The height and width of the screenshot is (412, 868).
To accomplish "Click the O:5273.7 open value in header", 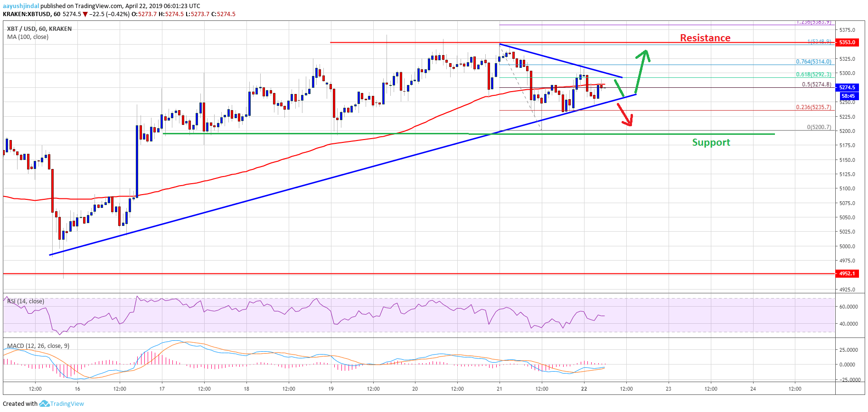I will (x=144, y=14).
